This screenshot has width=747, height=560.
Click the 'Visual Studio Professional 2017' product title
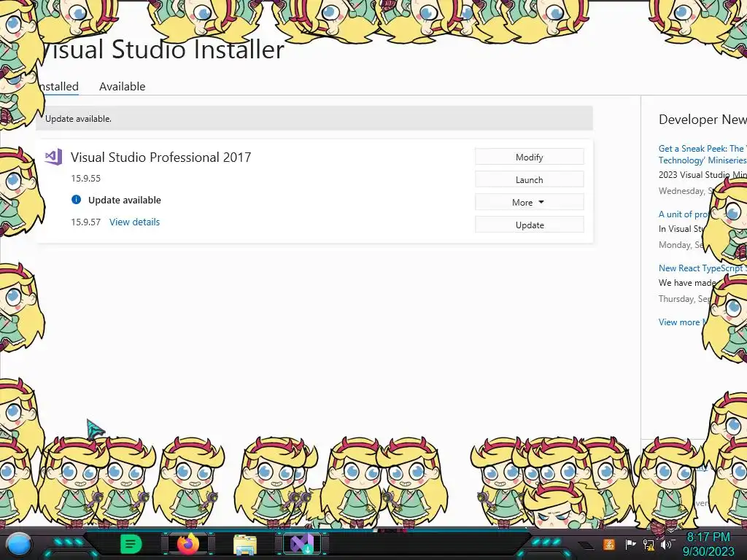point(160,157)
